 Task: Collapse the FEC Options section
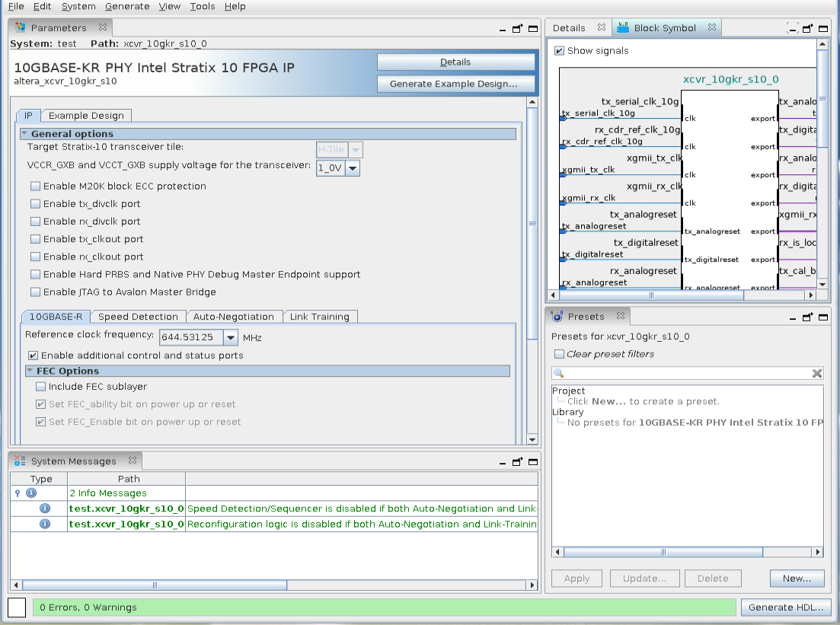click(x=30, y=371)
